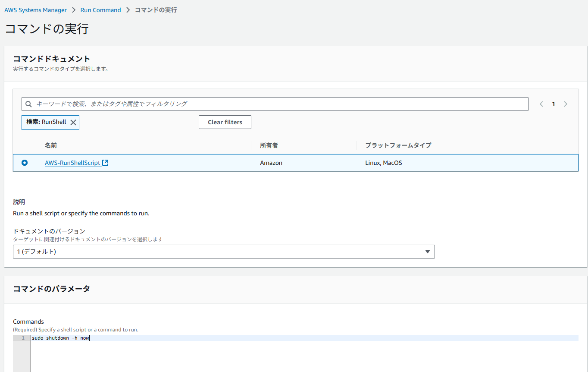Viewport: 588px width, 372px height.
Task: Click the 名前 column header
Action: (x=51, y=145)
